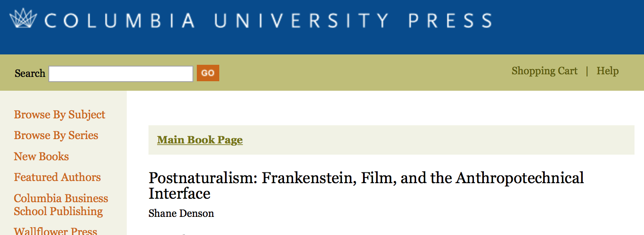Go to New Books

(x=41, y=156)
